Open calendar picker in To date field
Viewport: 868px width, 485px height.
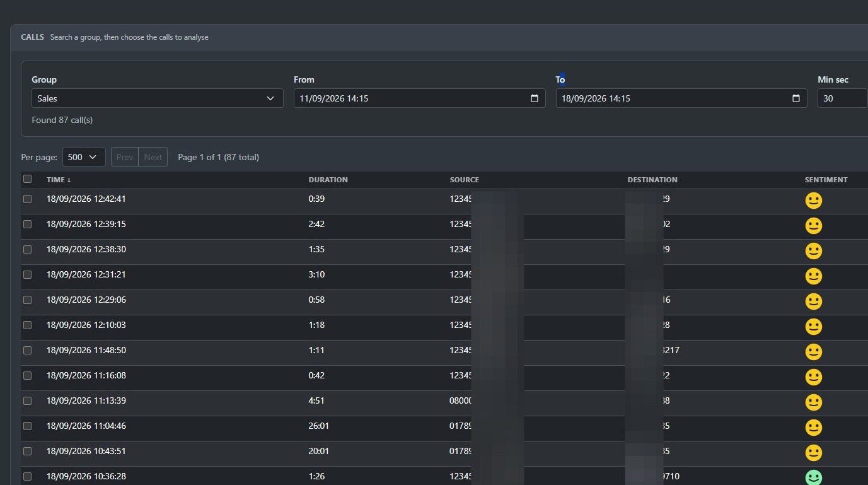click(796, 98)
